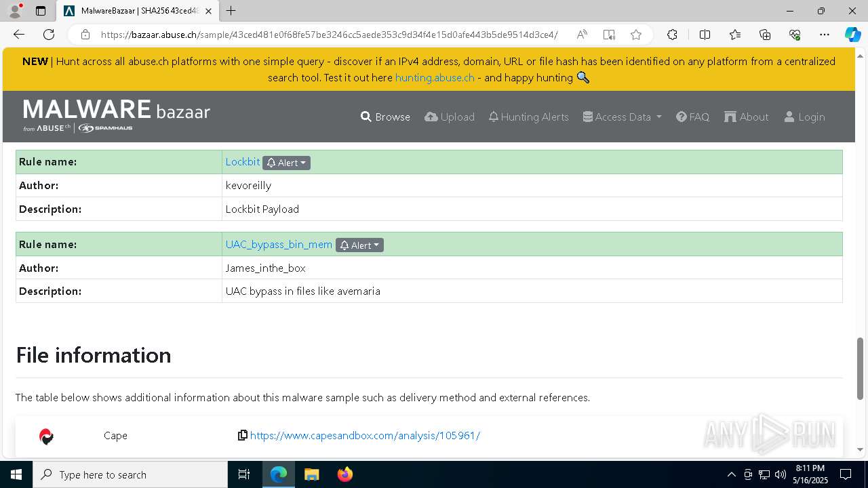Open the Copilot icon in Edge

(852, 35)
